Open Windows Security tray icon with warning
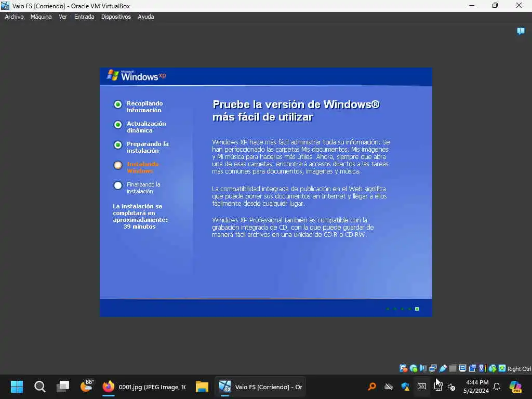Screen dimensions: 532x399 (405, 387)
